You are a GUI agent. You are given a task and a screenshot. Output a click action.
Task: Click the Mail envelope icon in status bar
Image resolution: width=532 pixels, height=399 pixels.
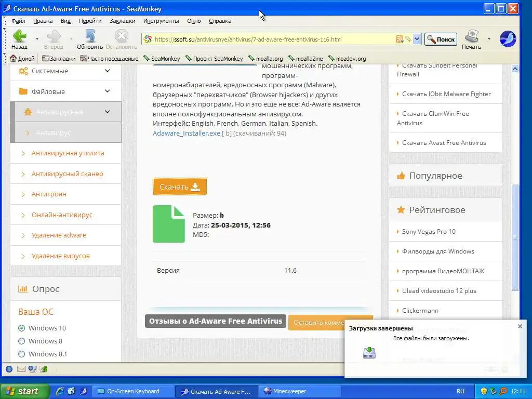(x=21, y=369)
